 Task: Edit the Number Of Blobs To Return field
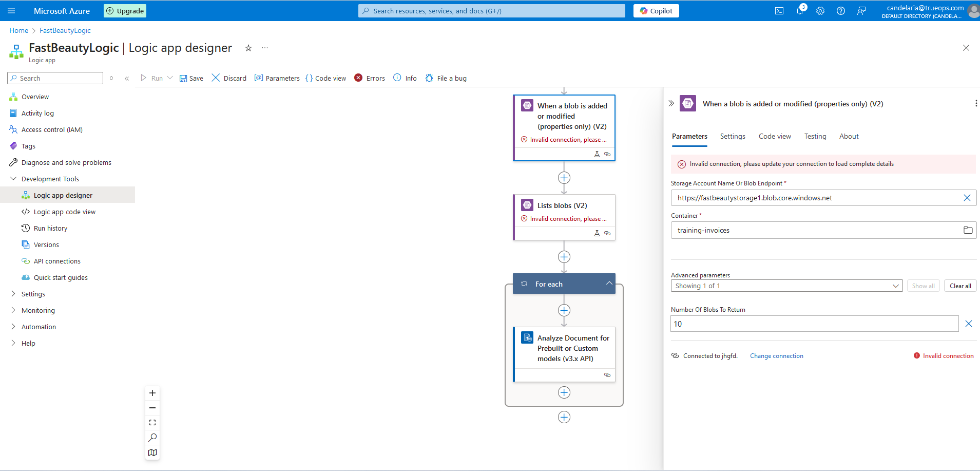814,324
